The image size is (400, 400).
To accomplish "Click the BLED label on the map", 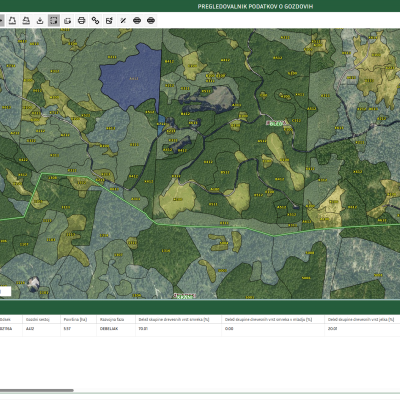I will click(276, 124).
